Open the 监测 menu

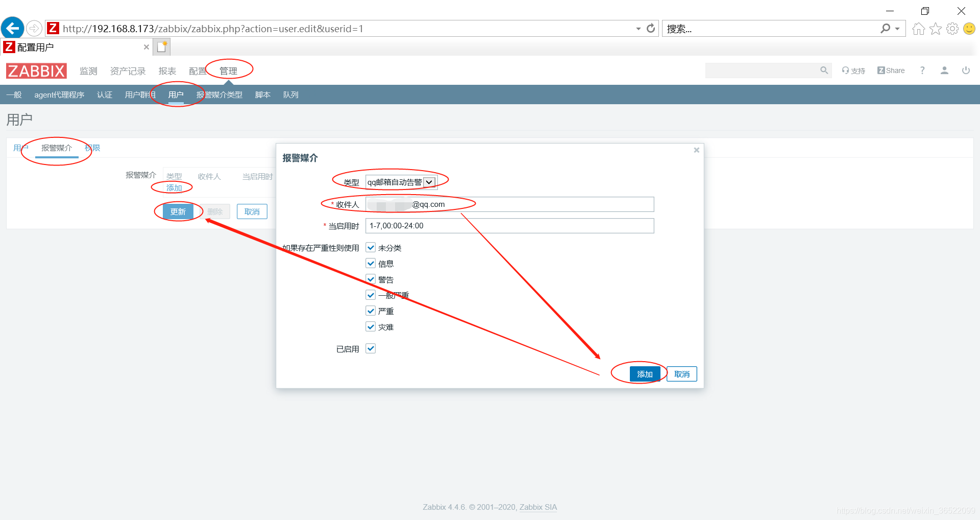pyautogui.click(x=88, y=71)
